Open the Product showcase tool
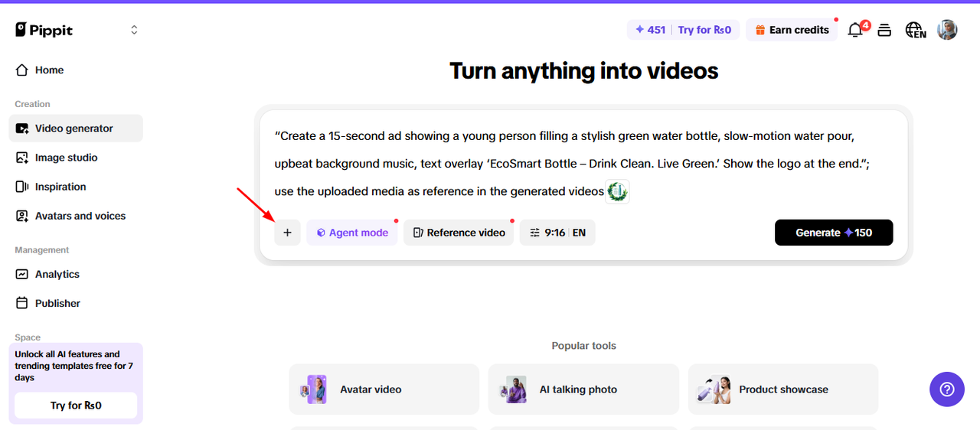980x430 pixels. click(x=783, y=389)
